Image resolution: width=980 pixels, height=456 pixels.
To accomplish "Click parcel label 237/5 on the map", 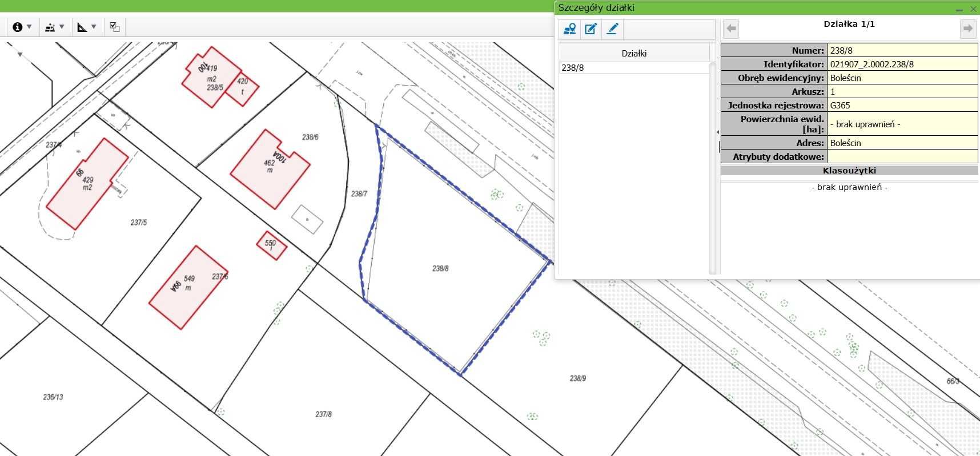I will pos(138,222).
